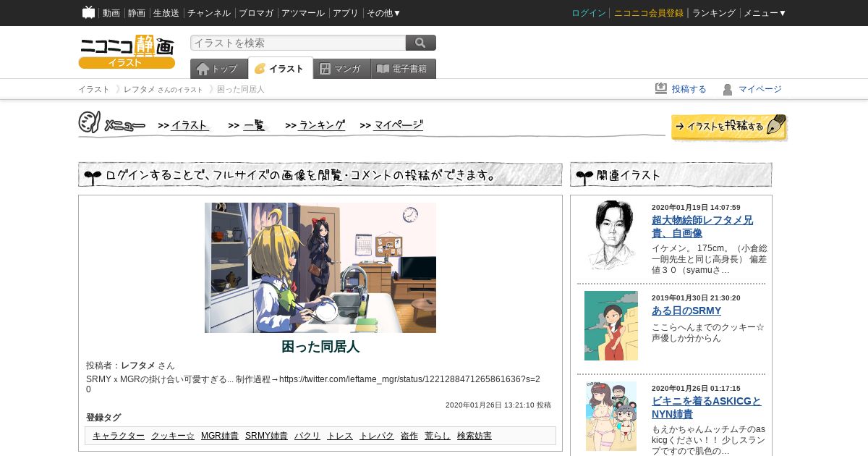Viewport: 868px width, 456px height.
Task: Click the main 困った同居人 illustration
Action: coord(320,268)
